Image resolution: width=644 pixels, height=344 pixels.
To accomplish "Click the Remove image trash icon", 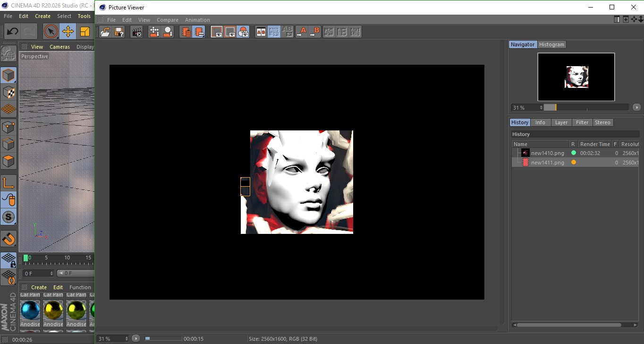I will point(186,32).
